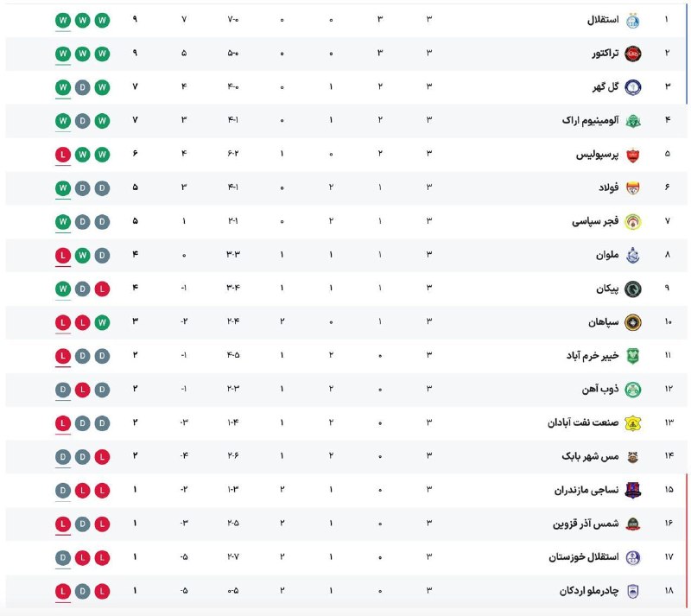Select the Foolad club logo

pyautogui.click(x=633, y=188)
